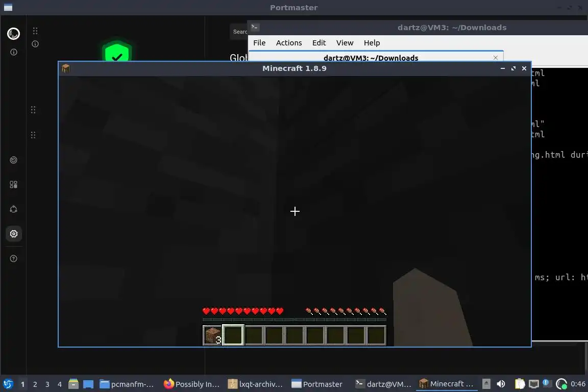Open the Portmaster apps grid icon
588x392 pixels.
[13, 185]
